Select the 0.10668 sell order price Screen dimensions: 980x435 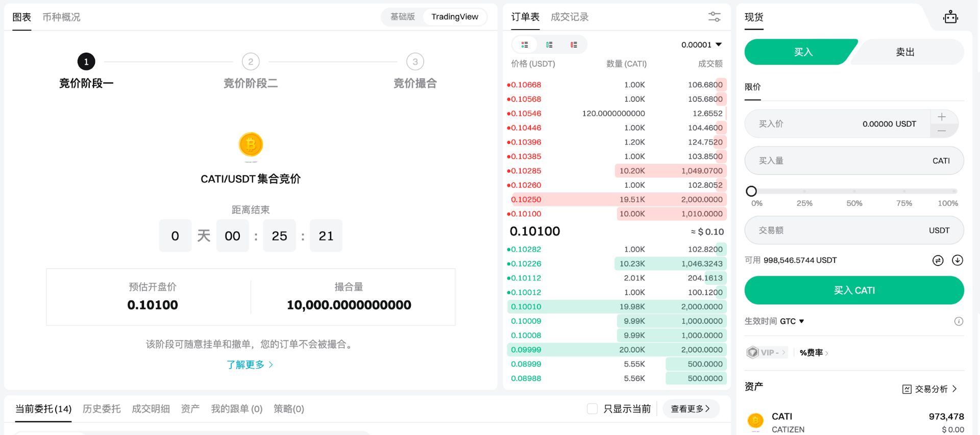(526, 85)
